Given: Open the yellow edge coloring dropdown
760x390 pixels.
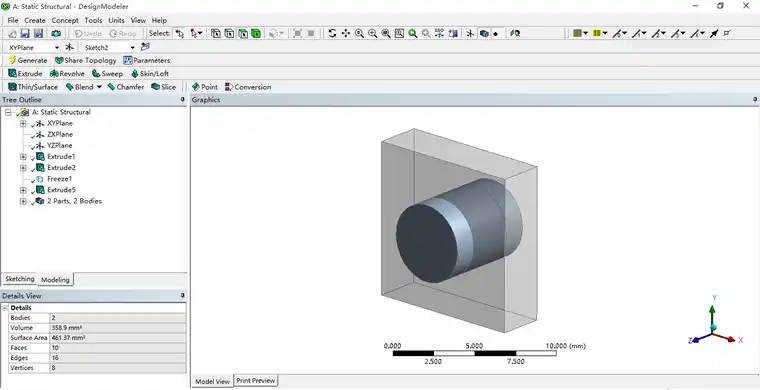Looking at the screenshot, I should coord(605,33).
